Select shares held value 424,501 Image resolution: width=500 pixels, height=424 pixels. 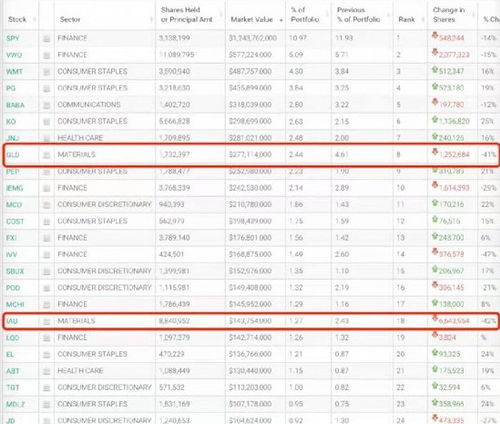(x=171, y=254)
